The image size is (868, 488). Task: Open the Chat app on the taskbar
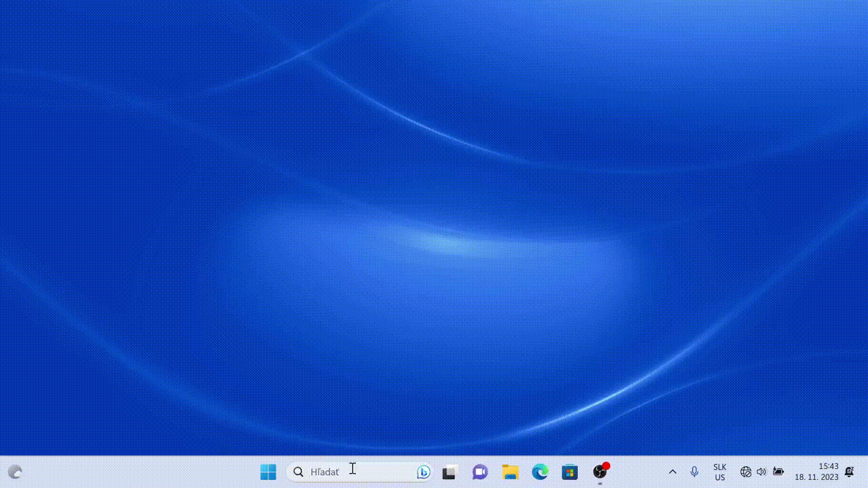click(479, 472)
